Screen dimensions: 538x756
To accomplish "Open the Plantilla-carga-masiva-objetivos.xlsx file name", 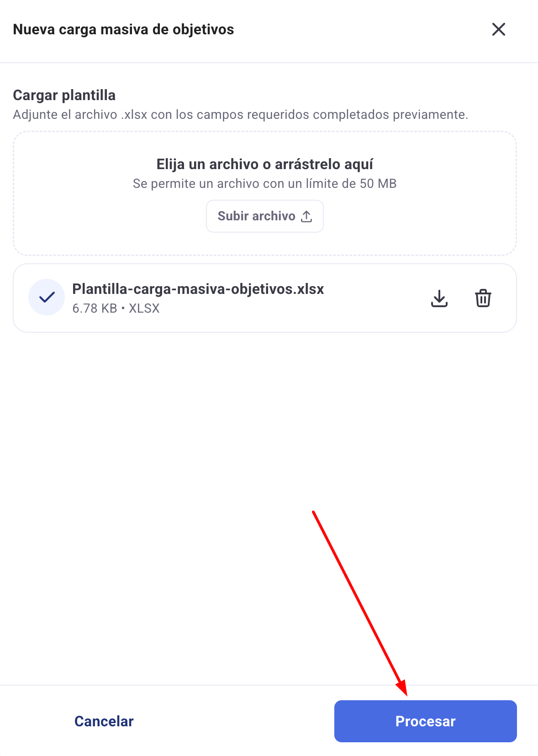I will coord(198,289).
